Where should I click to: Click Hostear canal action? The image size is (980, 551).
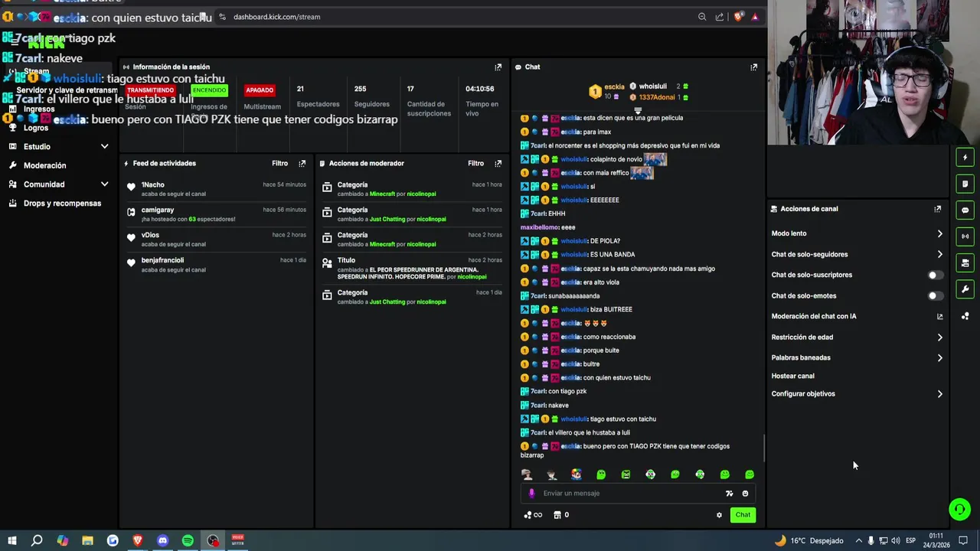[x=793, y=377]
